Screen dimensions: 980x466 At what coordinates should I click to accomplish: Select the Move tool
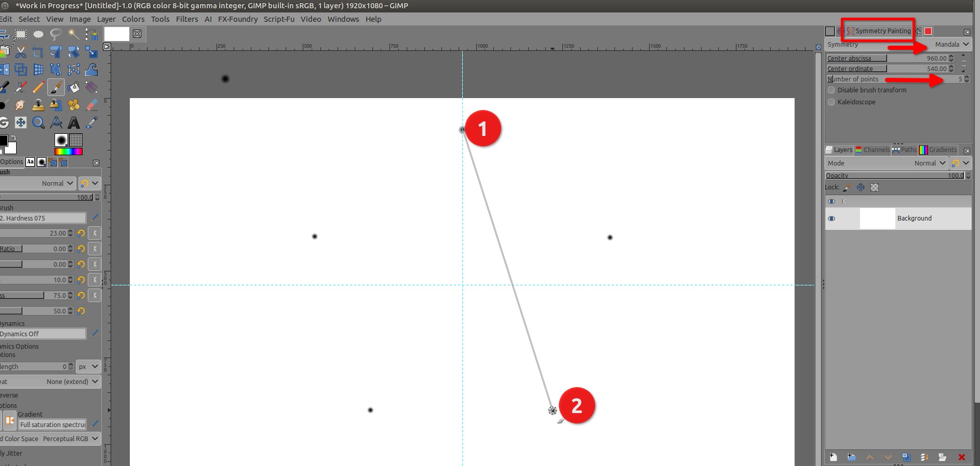coord(21,122)
